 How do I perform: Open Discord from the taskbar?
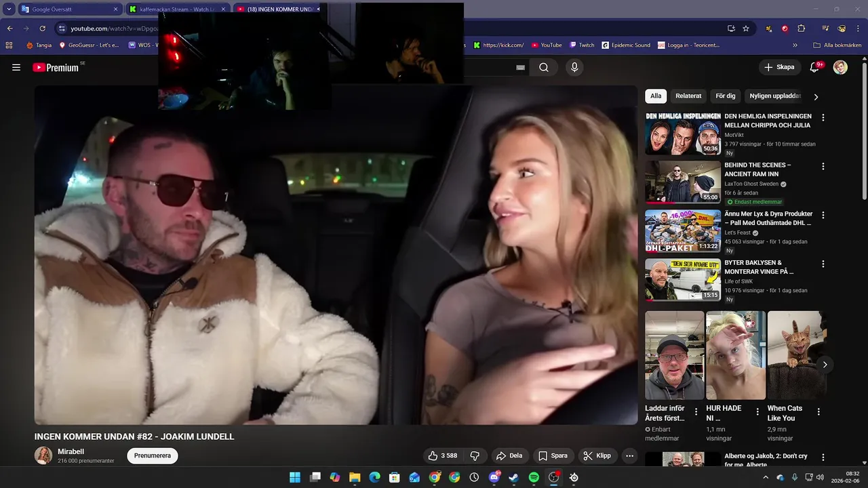[x=494, y=477]
